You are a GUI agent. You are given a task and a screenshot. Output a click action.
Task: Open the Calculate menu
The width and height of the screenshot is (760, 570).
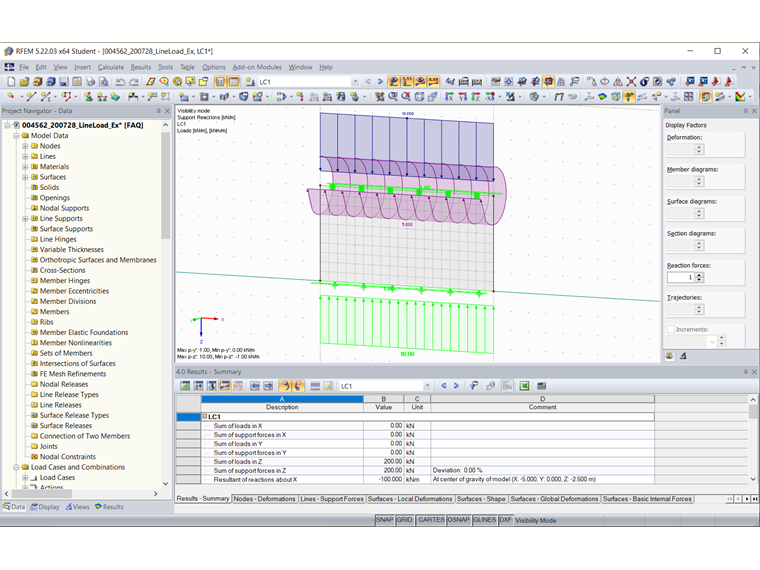click(111, 67)
